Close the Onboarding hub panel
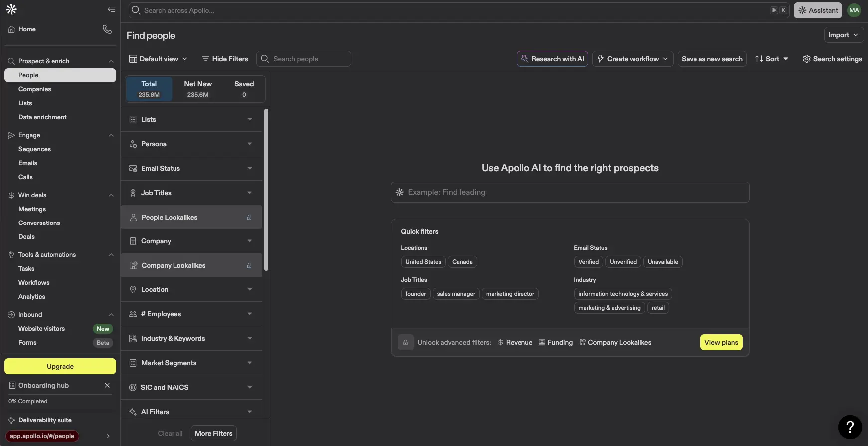This screenshot has width=868, height=446. click(107, 385)
